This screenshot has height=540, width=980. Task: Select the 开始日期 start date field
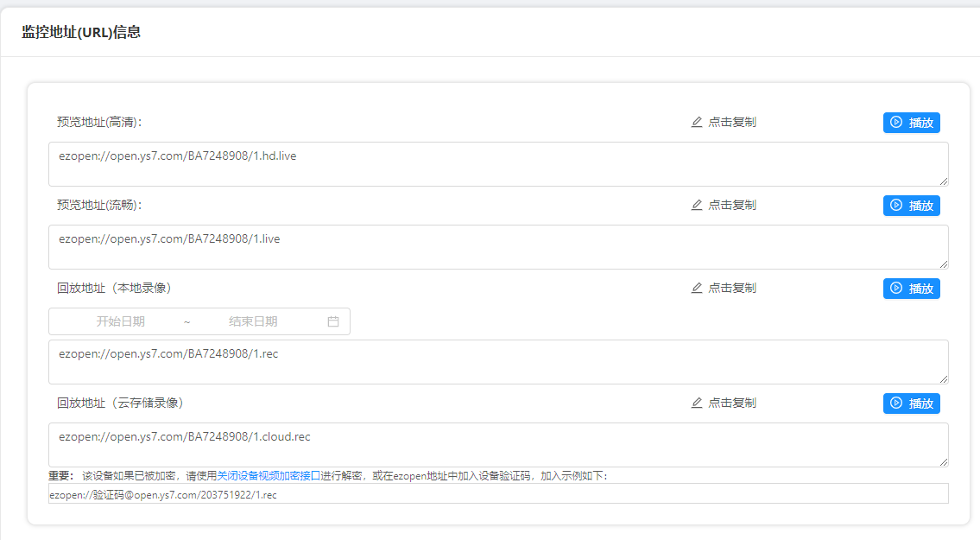click(121, 321)
